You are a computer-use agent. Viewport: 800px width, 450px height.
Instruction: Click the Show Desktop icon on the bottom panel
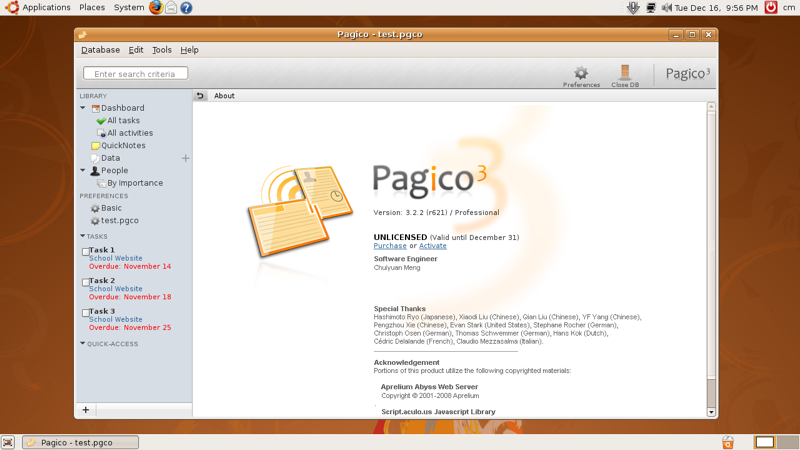(8, 442)
